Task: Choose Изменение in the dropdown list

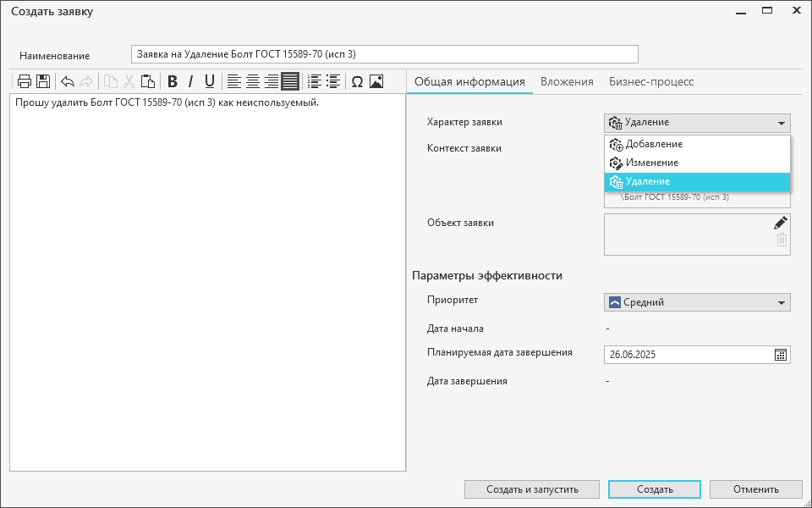Action: click(651, 163)
